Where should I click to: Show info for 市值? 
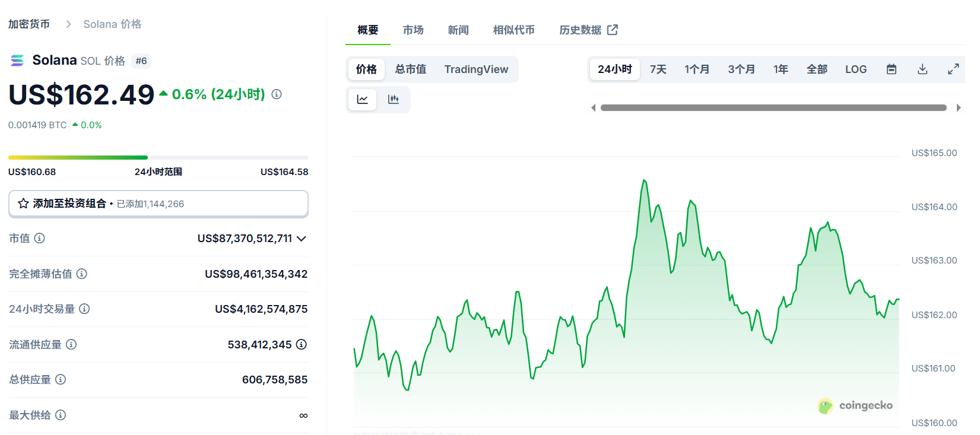tap(39, 238)
